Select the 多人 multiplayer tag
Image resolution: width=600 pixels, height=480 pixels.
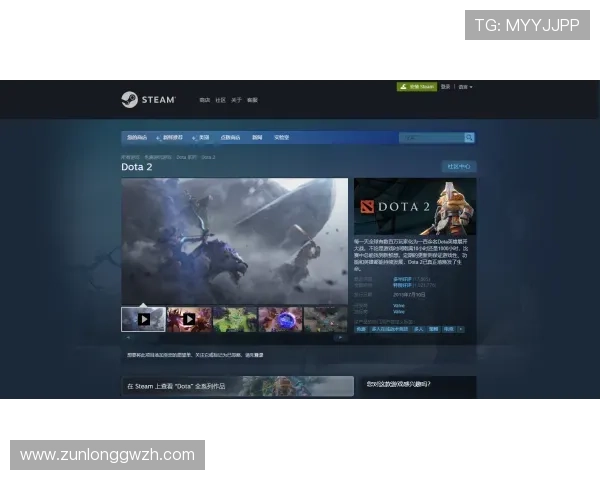tap(419, 329)
